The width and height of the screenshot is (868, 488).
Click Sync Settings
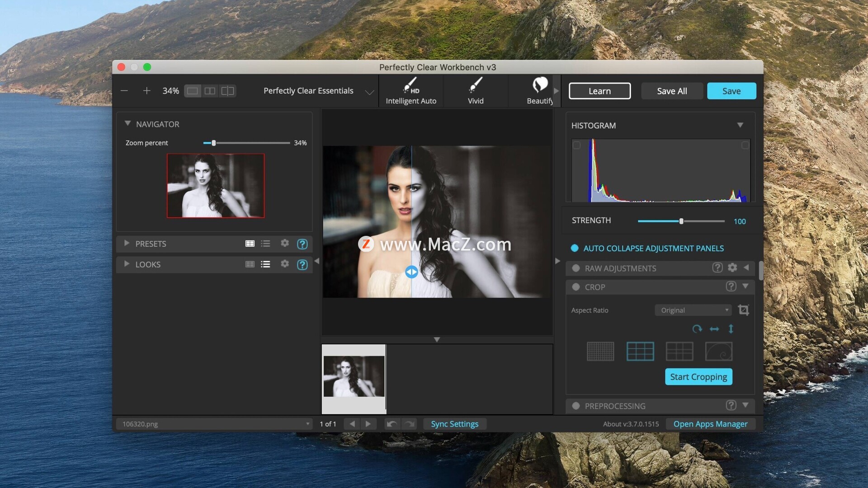pos(454,424)
